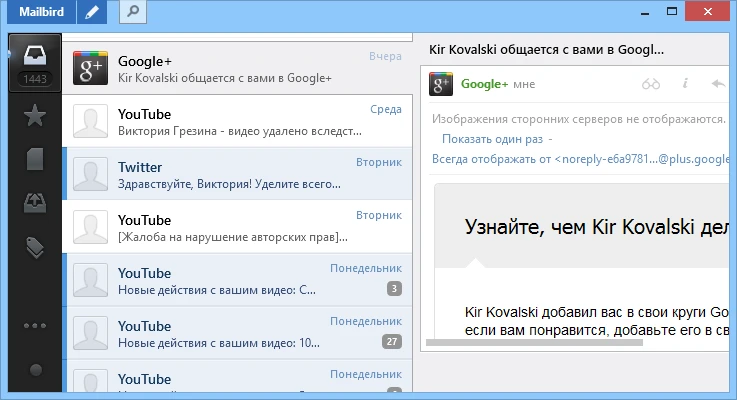Expand the YouTube thread with 27 messages
The height and width of the screenshot is (400, 737).
pyautogui.click(x=391, y=342)
